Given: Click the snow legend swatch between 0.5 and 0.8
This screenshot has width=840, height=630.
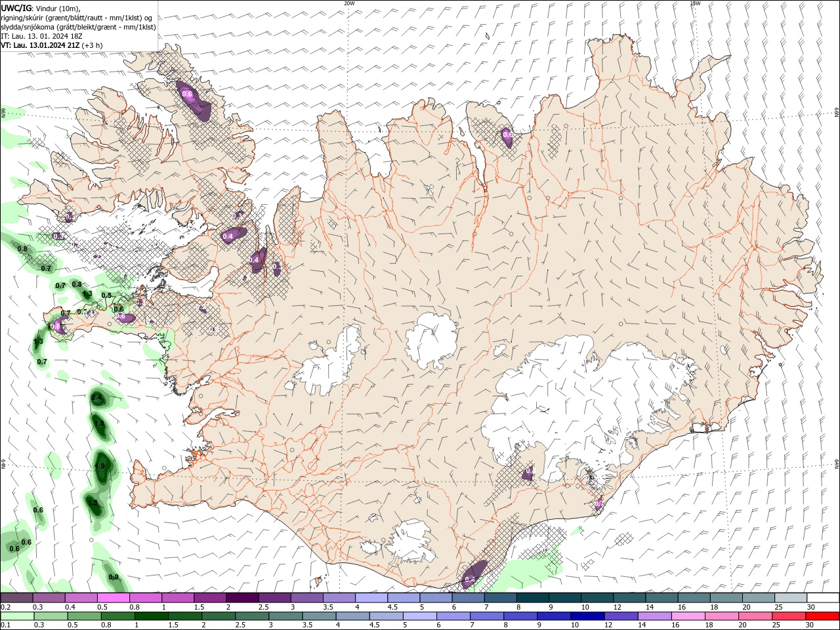Looking at the screenshot, I should [113, 598].
